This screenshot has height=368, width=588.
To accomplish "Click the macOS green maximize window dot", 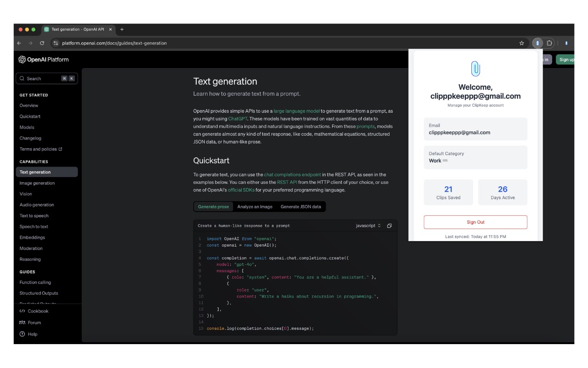I will pyautogui.click(x=34, y=29).
